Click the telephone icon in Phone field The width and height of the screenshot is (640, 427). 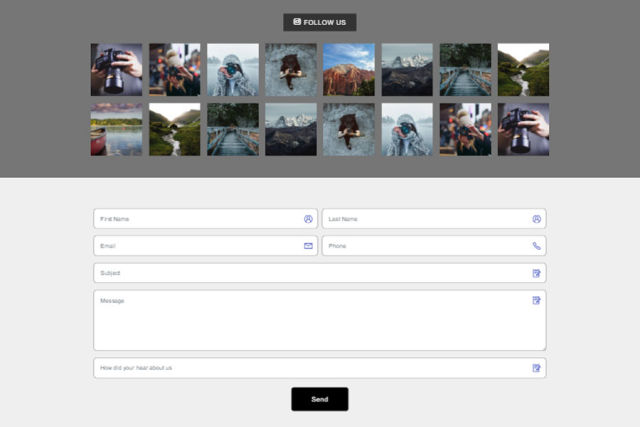pyautogui.click(x=537, y=246)
